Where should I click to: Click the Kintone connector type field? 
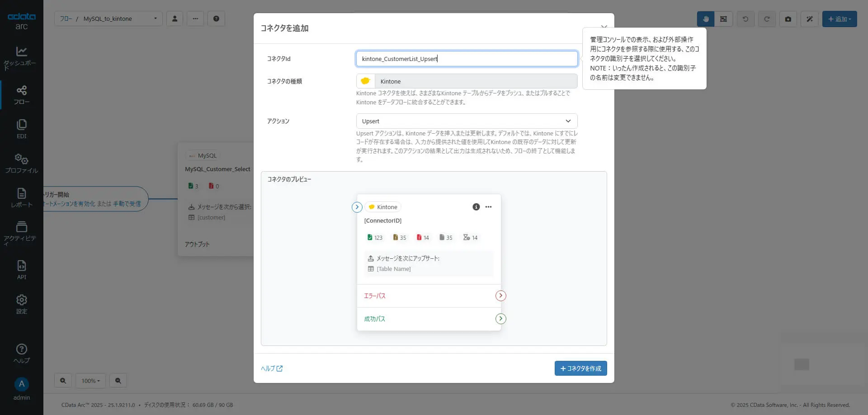click(467, 81)
